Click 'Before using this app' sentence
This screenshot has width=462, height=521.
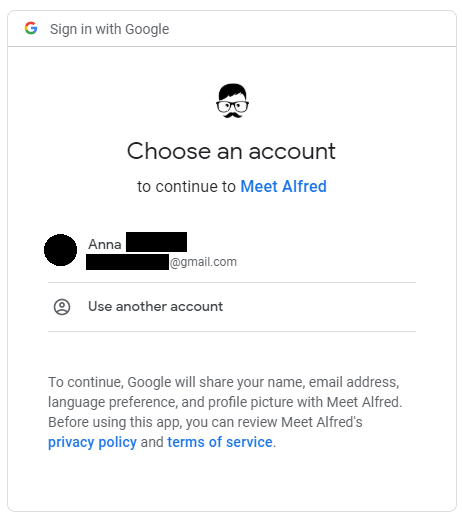click(x=205, y=422)
